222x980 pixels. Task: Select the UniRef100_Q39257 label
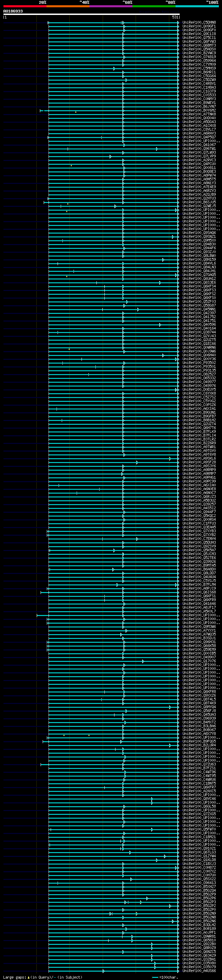tap(199, 504)
